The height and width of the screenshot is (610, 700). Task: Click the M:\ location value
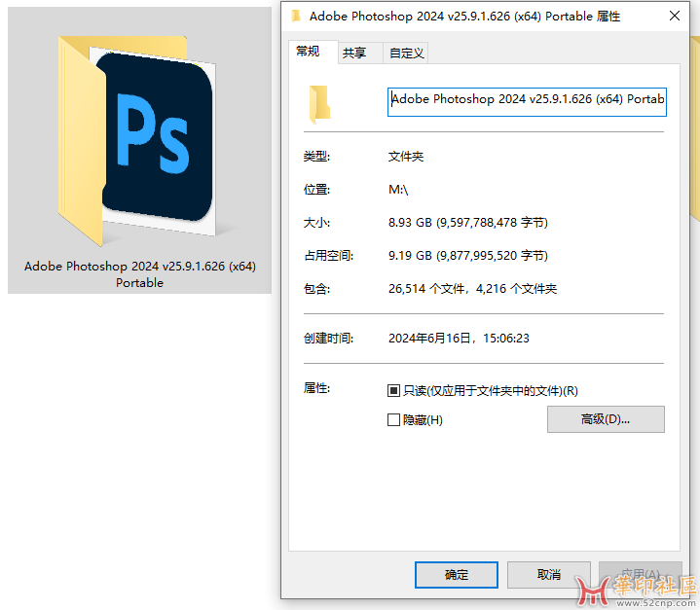(x=398, y=190)
